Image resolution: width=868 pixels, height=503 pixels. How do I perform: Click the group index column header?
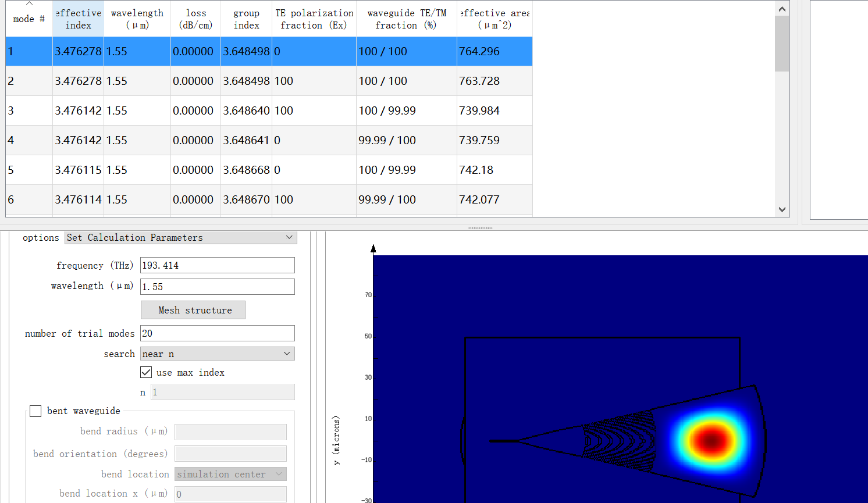click(x=246, y=19)
